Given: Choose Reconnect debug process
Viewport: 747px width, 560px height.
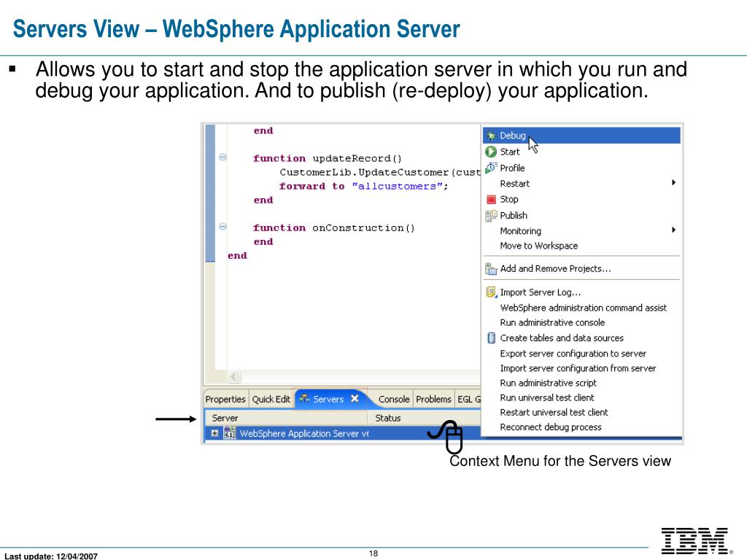Looking at the screenshot, I should pos(551,427).
